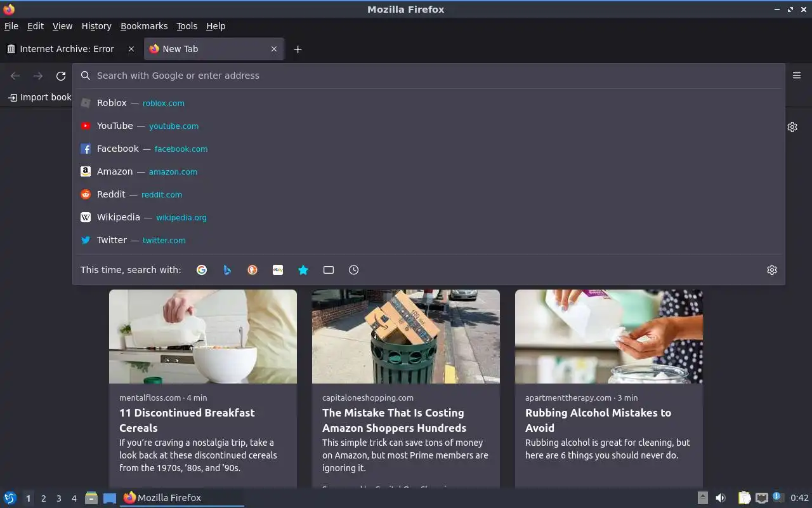Click the removable media eject tray icon

(703, 498)
